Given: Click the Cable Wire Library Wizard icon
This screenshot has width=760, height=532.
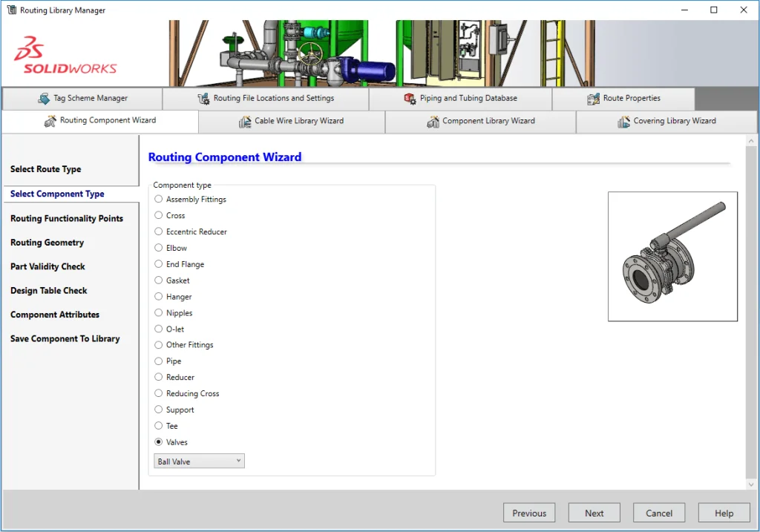Looking at the screenshot, I should (x=245, y=121).
